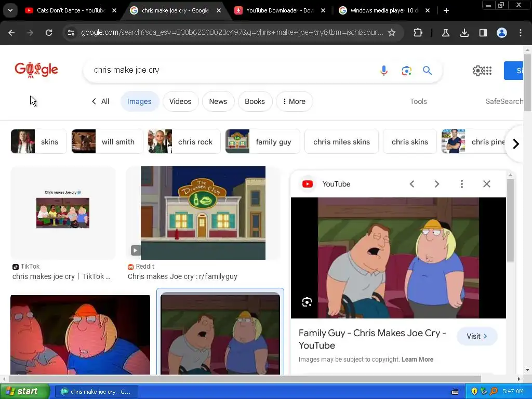Image resolution: width=532 pixels, height=399 pixels.
Task: Select the chris skins chip
Action: tap(409, 141)
